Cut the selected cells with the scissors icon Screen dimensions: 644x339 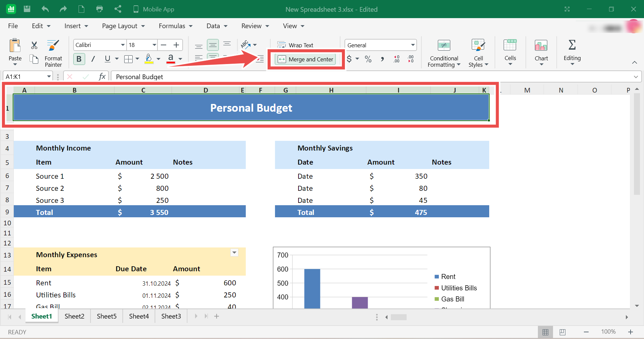[34, 45]
